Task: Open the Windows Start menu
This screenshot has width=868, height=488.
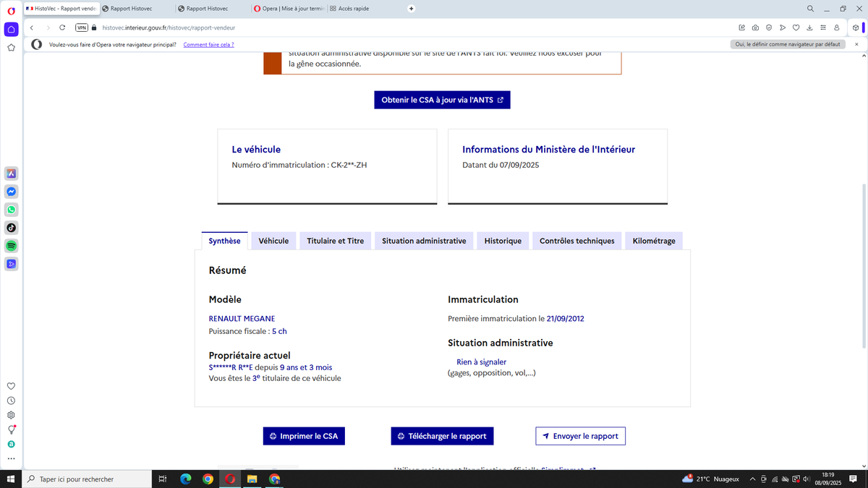Action: tap(11, 479)
